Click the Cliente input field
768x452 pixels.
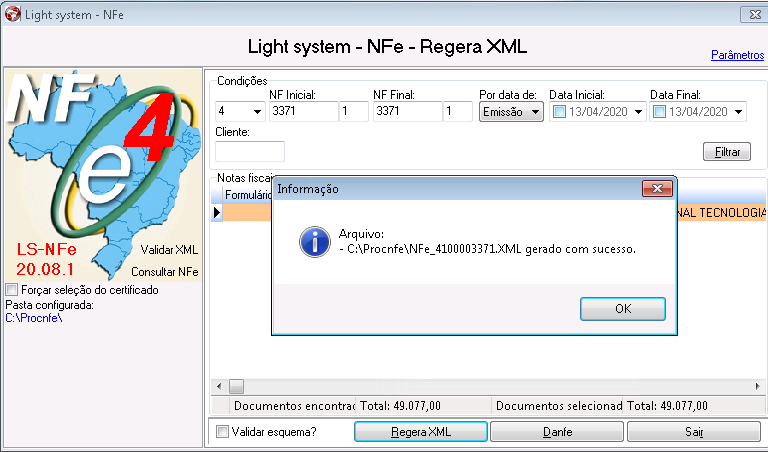coord(250,151)
